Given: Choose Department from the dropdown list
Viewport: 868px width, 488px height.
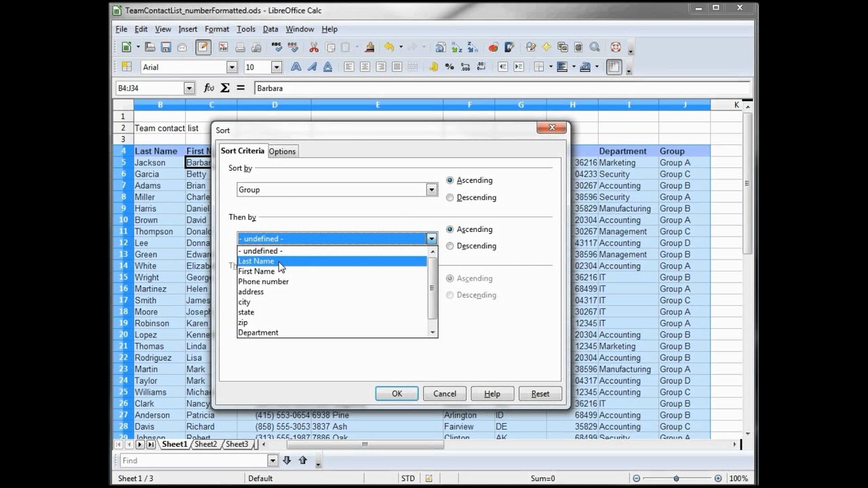Looking at the screenshot, I should (332, 333).
